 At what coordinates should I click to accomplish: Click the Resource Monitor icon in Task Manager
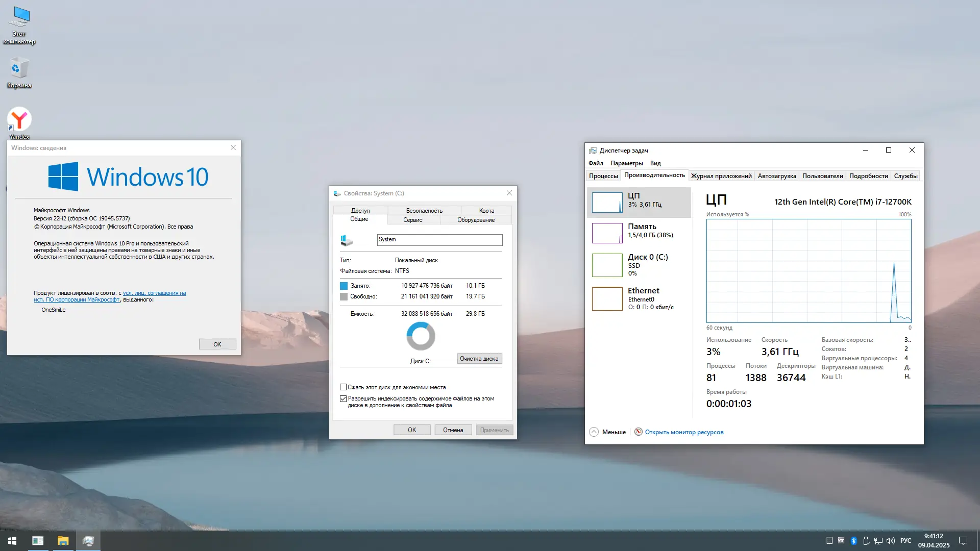[638, 432]
